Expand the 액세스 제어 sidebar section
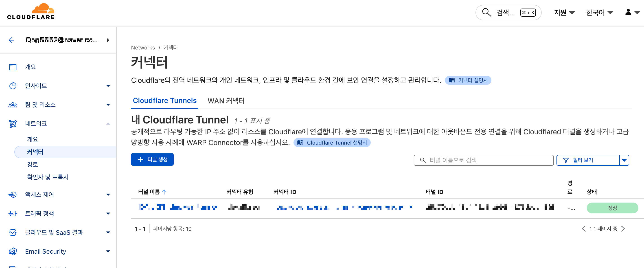 coord(108,195)
